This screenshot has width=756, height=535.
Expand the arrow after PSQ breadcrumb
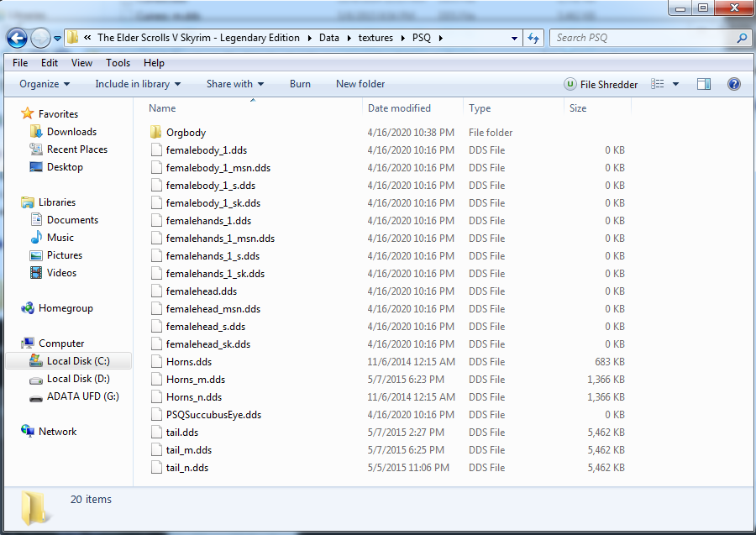pos(441,38)
